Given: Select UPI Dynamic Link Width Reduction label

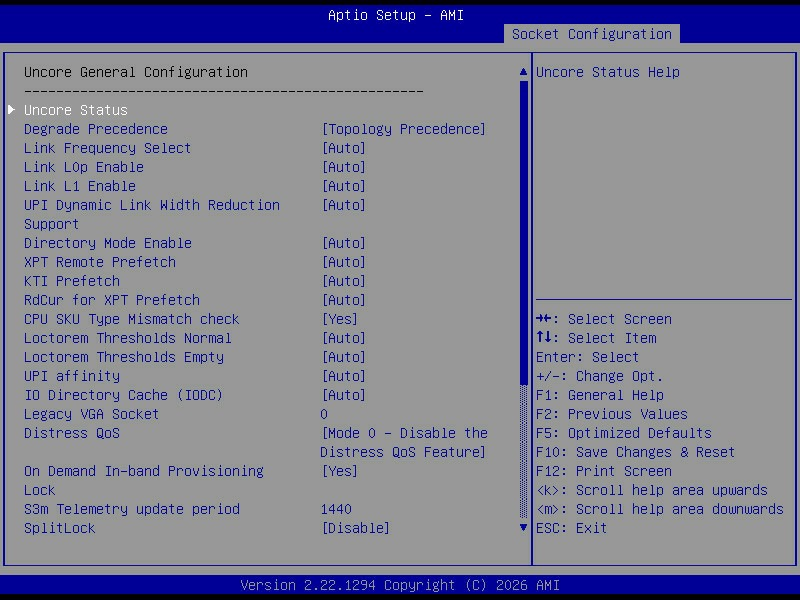Looking at the screenshot, I should tap(152, 214).
